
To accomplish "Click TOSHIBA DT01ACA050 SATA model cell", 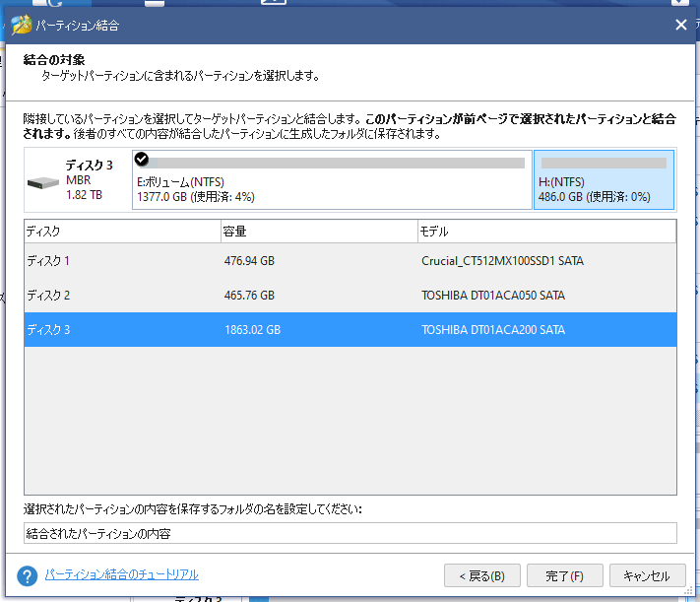I will [x=493, y=295].
